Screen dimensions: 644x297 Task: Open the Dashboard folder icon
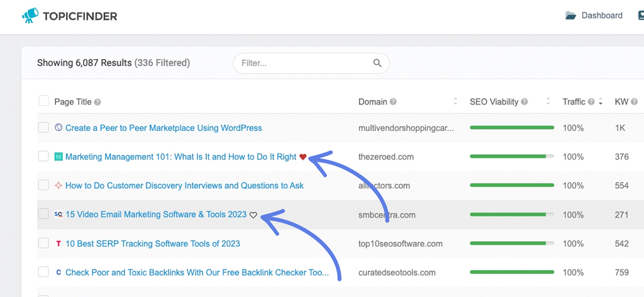click(x=570, y=16)
